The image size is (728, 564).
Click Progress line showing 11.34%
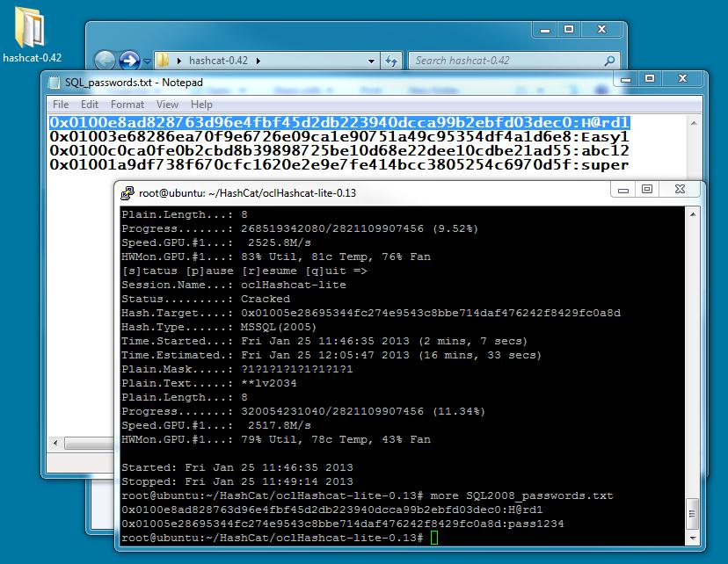click(303, 411)
